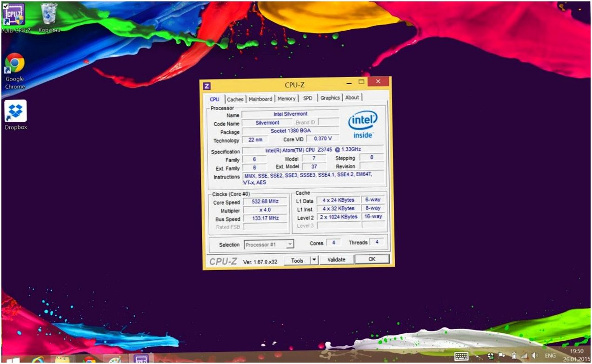The image size is (592, 364).
Task: Click the Technology value '22 nm'
Action: [255, 139]
